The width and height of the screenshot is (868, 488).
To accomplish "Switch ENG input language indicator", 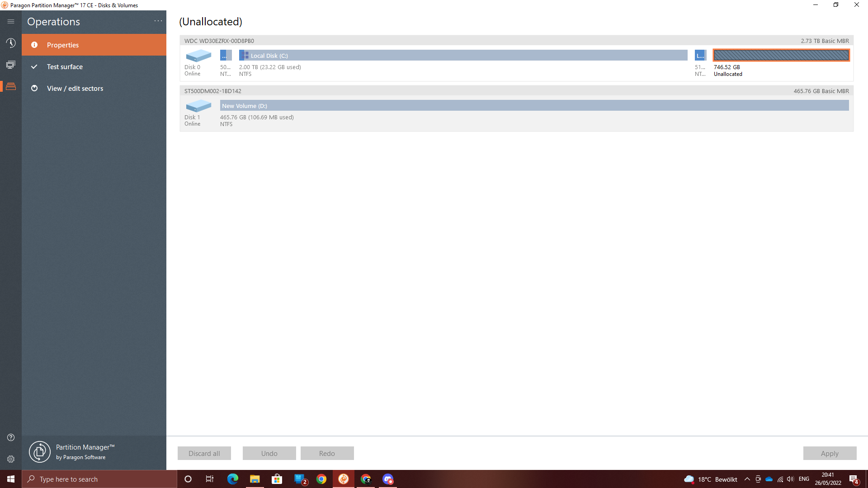I will (804, 479).
